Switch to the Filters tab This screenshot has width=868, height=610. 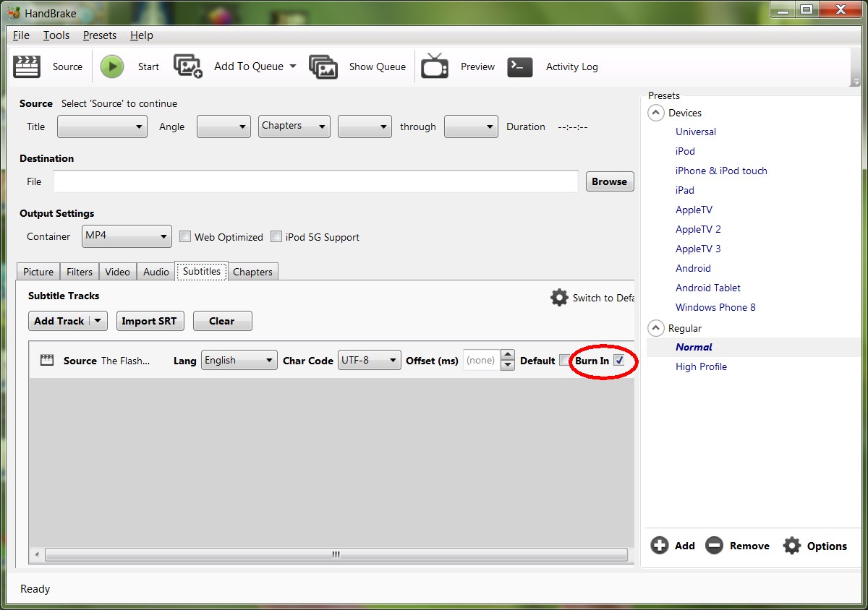80,272
